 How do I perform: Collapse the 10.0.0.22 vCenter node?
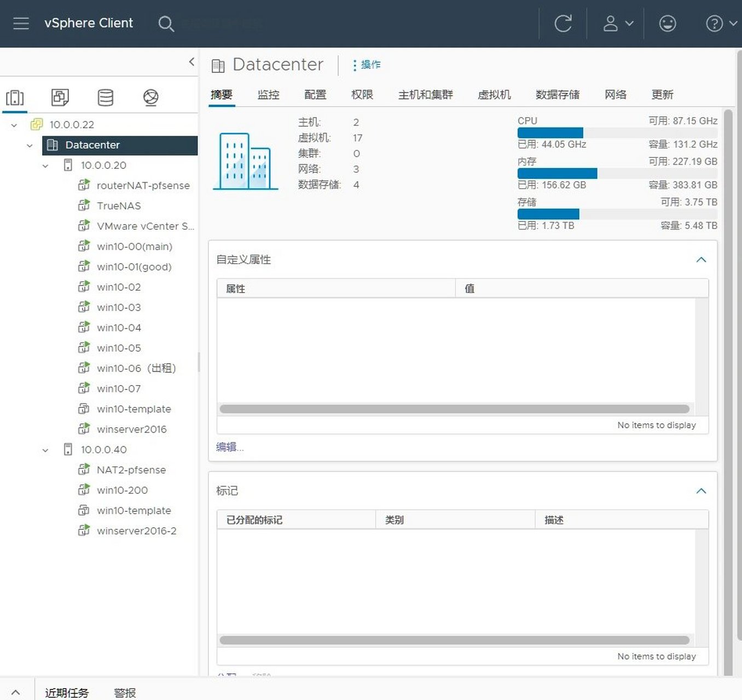click(14, 125)
